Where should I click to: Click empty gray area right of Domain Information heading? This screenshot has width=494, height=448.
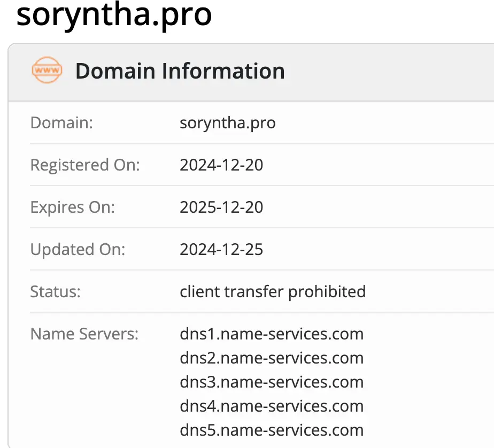(396, 71)
